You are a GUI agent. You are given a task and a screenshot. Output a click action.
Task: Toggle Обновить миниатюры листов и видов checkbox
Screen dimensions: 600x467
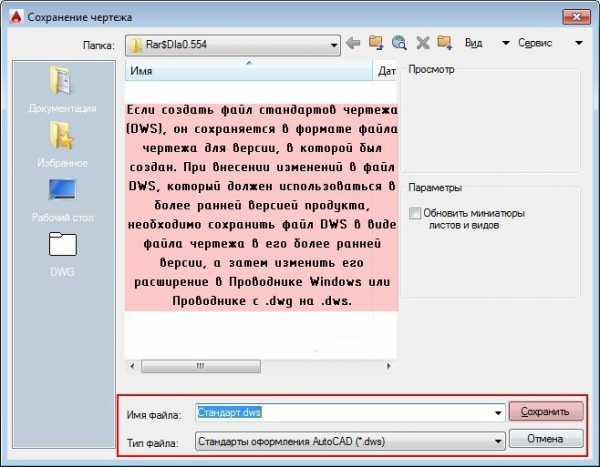pyautogui.click(x=415, y=213)
